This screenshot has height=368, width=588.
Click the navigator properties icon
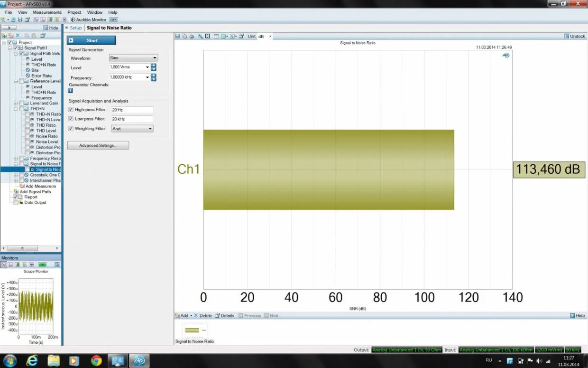coord(43,35)
